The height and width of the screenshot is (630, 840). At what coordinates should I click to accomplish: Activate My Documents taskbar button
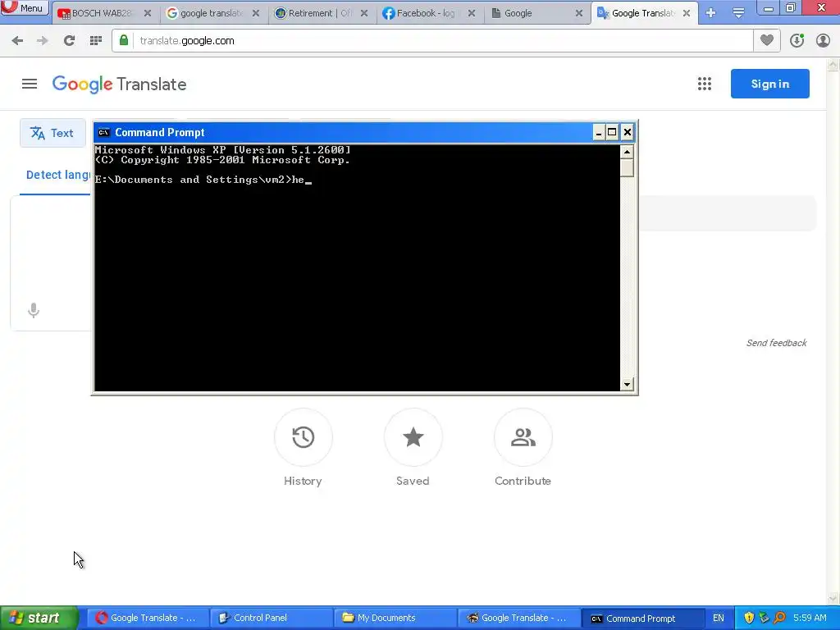(394, 618)
